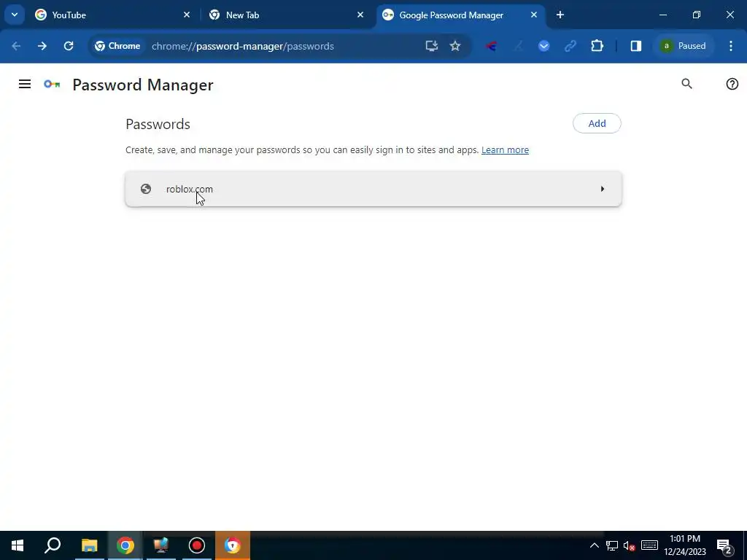Show hidden system tray icons
Viewport: 747px width, 560px height.
click(x=594, y=545)
